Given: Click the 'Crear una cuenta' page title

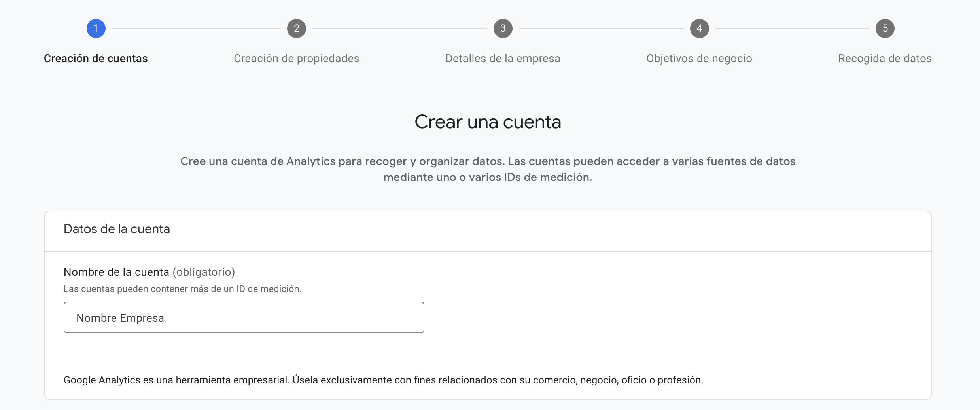Looking at the screenshot, I should click(488, 122).
